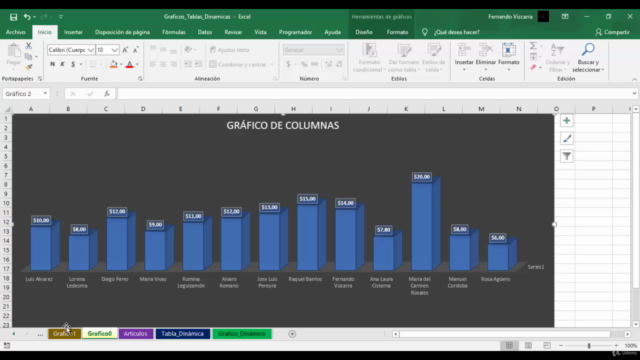Screen dimensions: 640x360
Task: Toggle bold N formatting
Action: 52,64
